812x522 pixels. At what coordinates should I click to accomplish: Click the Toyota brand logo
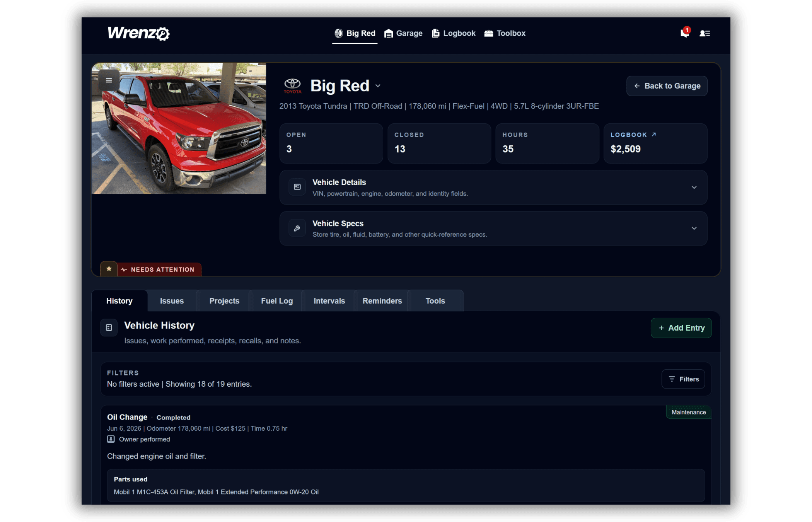[292, 86]
